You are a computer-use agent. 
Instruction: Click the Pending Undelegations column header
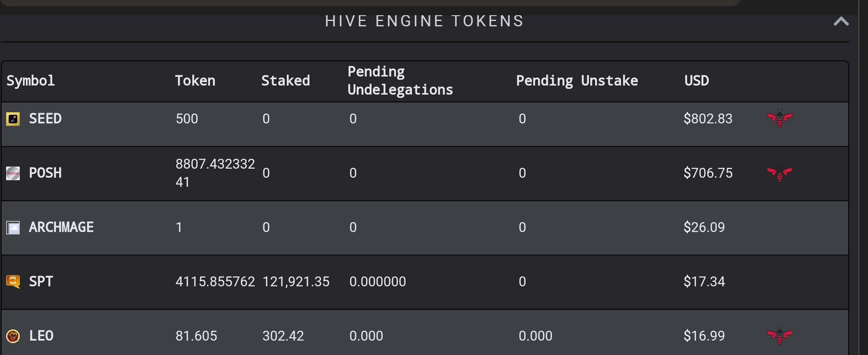400,81
